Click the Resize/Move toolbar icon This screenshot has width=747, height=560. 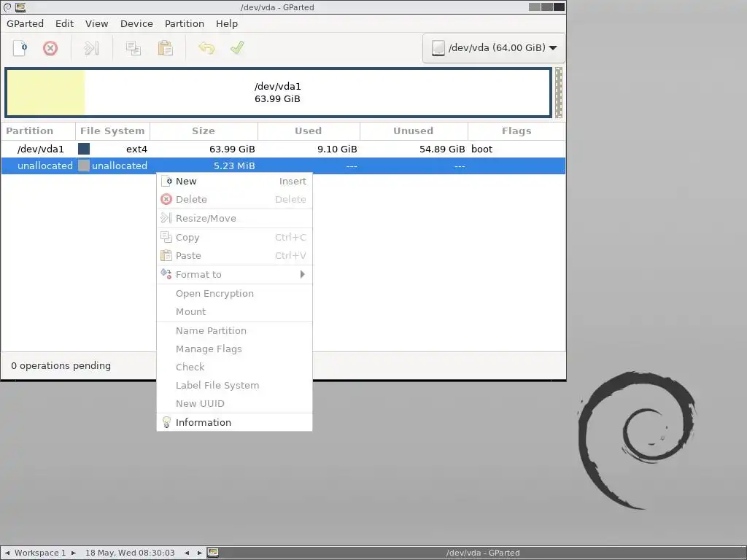click(91, 48)
